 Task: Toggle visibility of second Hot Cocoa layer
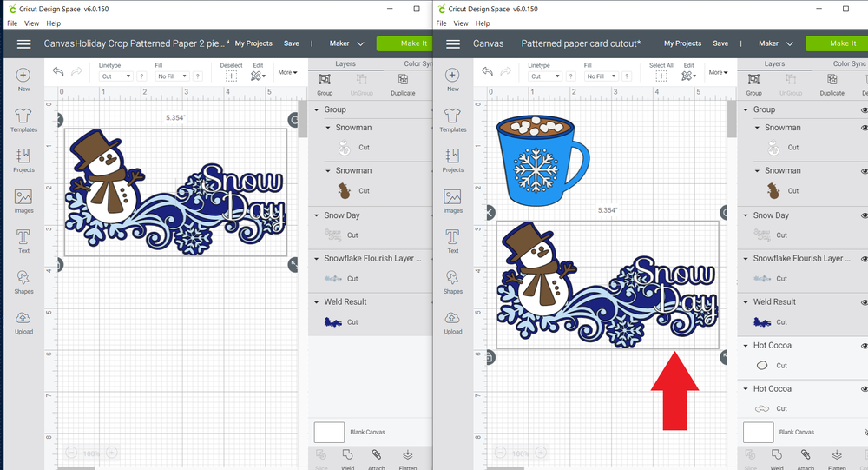click(x=864, y=389)
